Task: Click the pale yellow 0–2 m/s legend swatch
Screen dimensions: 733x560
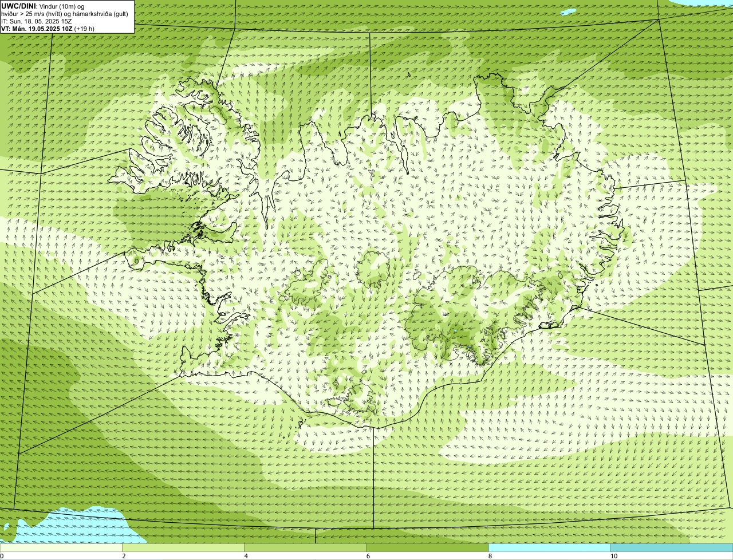Action: click(61, 548)
